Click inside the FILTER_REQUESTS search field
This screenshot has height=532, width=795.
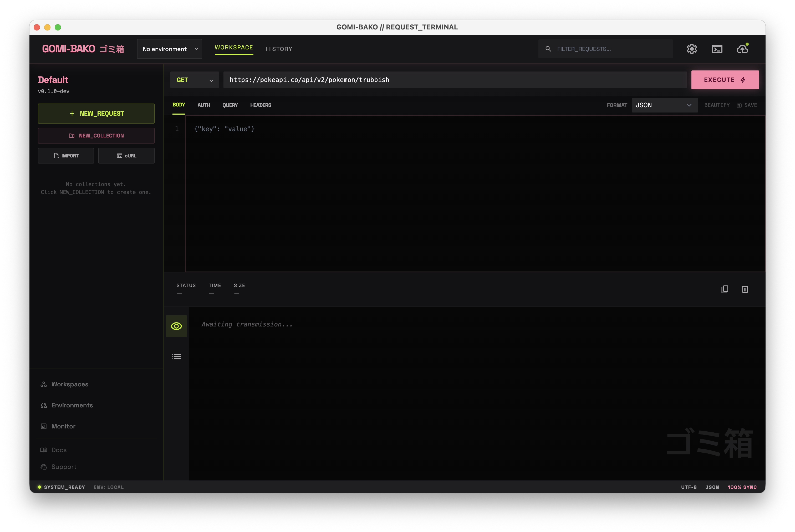[606, 49]
